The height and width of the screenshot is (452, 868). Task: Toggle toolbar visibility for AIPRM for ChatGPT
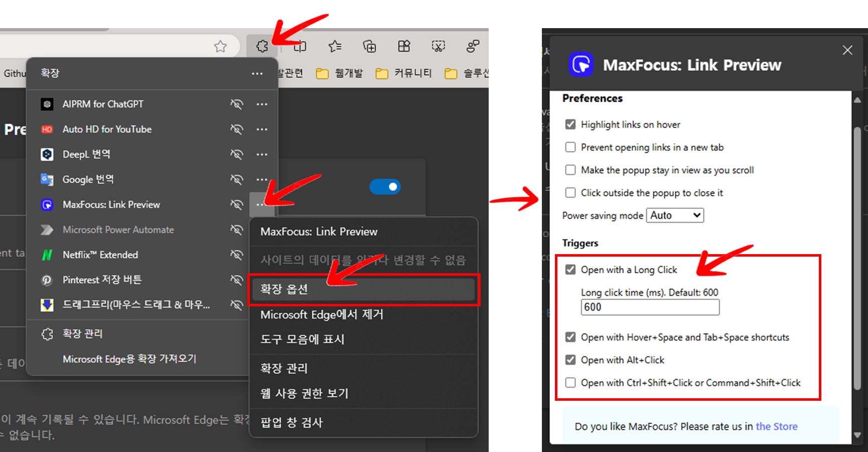pyautogui.click(x=237, y=104)
